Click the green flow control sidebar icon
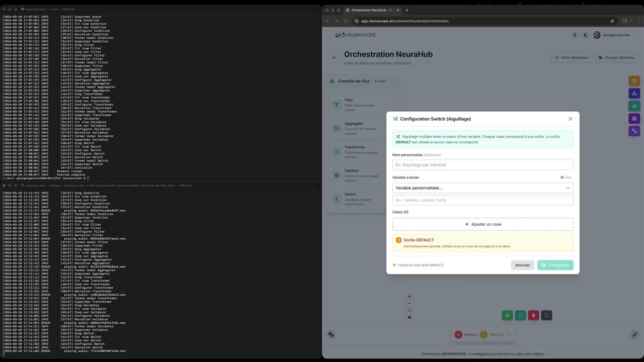644x362 pixels. 634,106
